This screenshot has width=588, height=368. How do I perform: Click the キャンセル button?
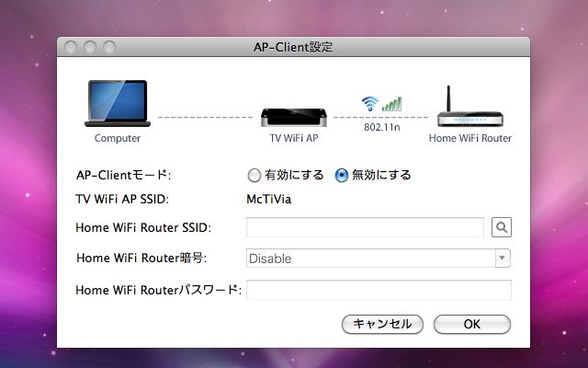(382, 325)
